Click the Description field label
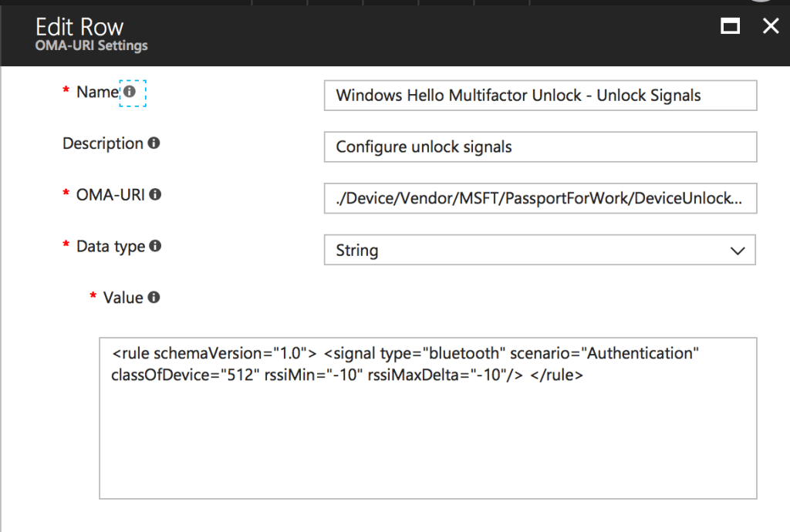Screen dimensions: 790x532 pos(103,143)
